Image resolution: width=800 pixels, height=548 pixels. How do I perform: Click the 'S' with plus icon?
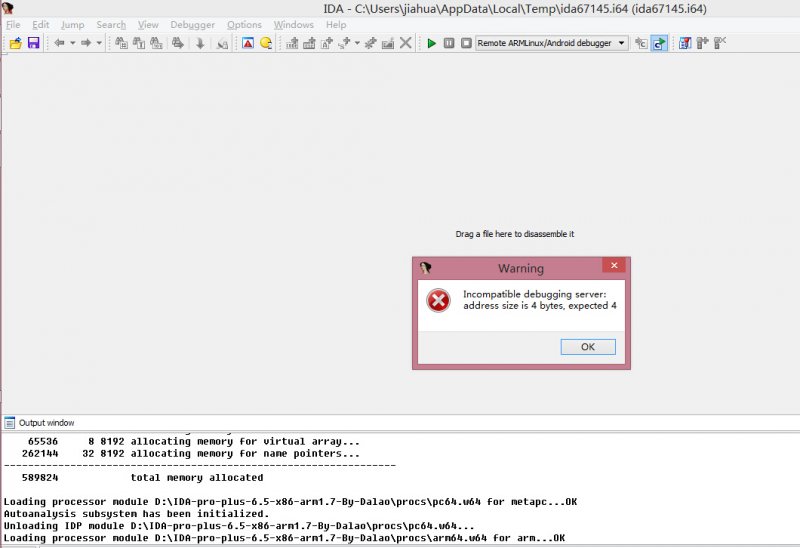tap(344, 43)
